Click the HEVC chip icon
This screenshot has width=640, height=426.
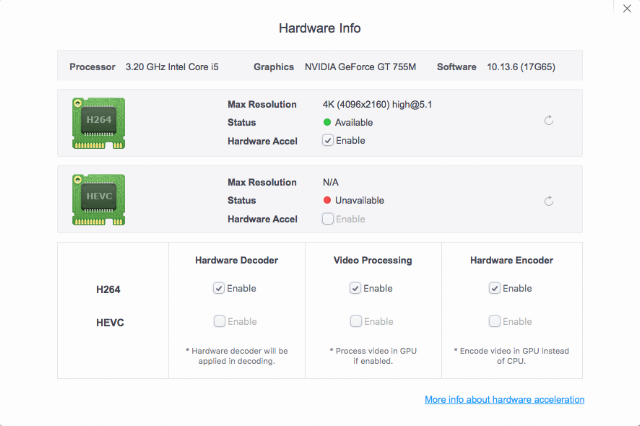point(98,200)
